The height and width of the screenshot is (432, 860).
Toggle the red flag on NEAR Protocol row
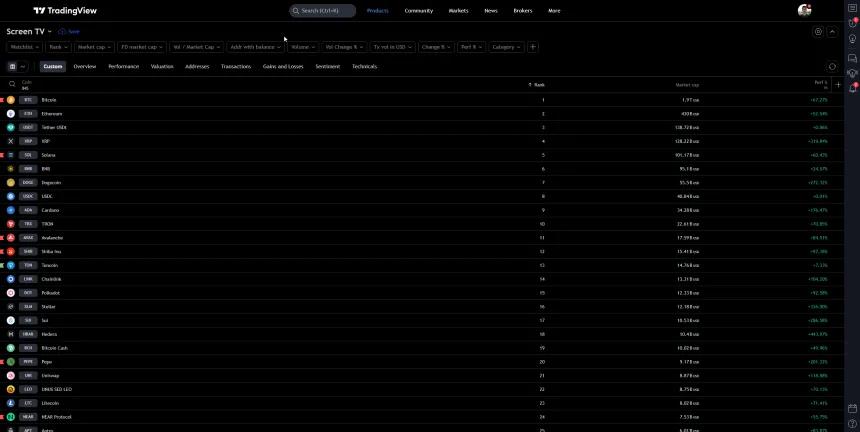click(x=2, y=417)
